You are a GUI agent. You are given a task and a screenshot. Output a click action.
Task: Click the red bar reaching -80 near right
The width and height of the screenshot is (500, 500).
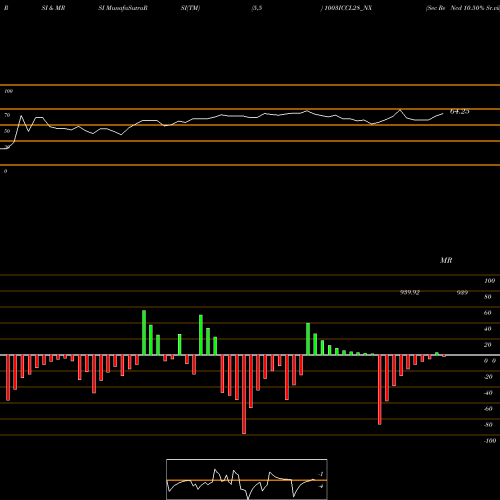coord(380,390)
